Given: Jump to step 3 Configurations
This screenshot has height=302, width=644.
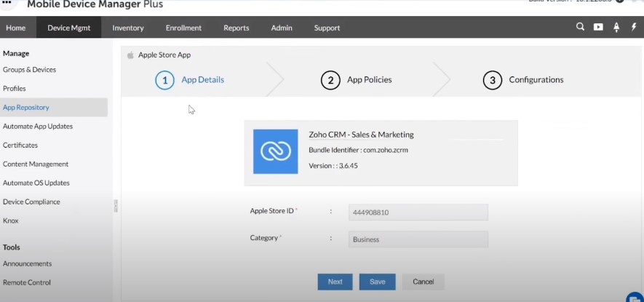Looking at the screenshot, I should pyautogui.click(x=523, y=80).
